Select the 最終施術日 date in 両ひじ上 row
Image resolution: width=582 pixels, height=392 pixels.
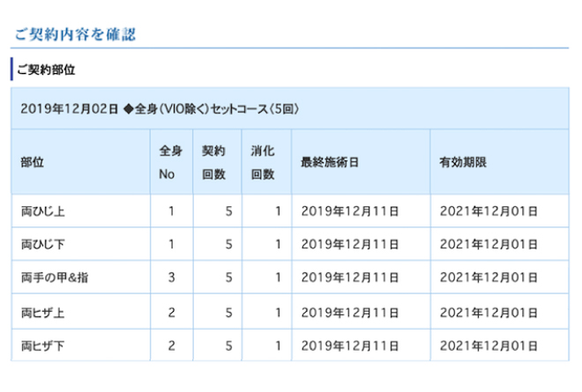[x=350, y=211]
